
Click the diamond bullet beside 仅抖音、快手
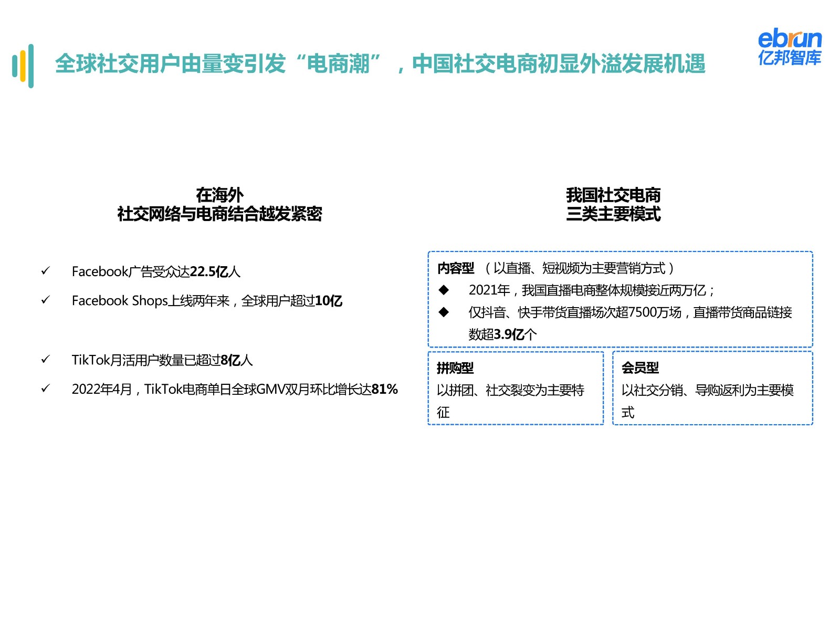pos(444,312)
